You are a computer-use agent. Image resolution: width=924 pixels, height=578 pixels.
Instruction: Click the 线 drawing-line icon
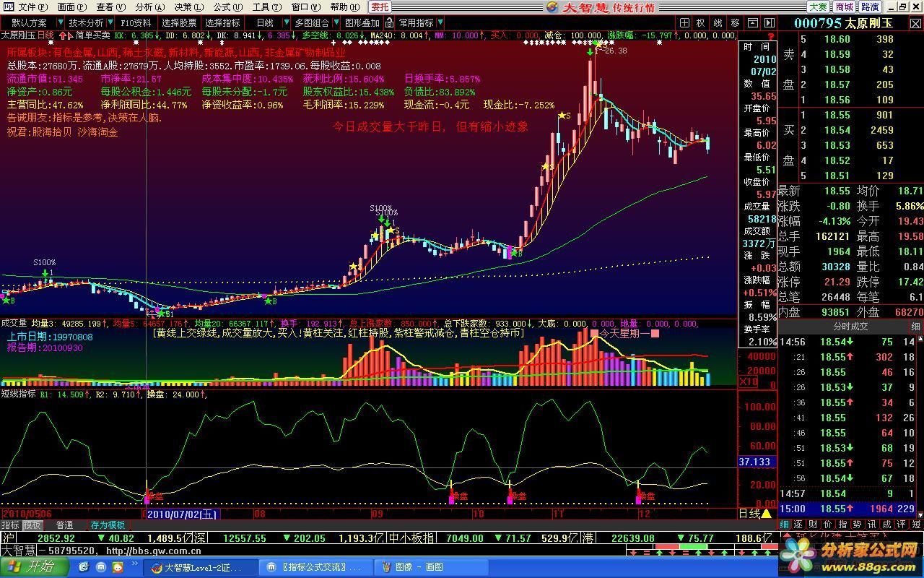coord(718,23)
